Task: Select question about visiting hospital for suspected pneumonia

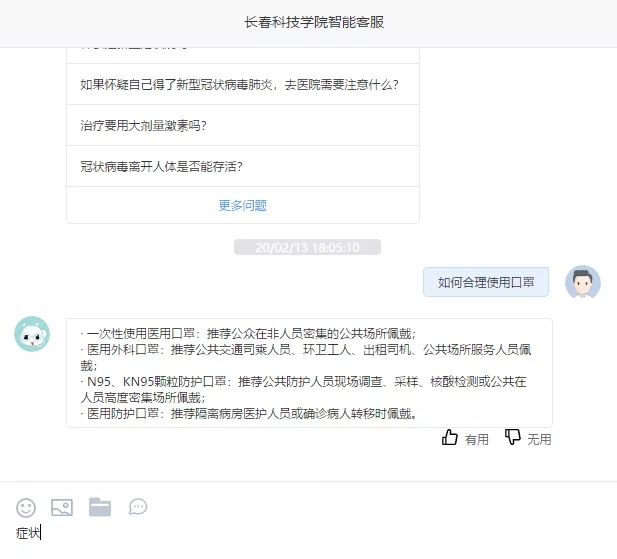Action: pos(246,84)
